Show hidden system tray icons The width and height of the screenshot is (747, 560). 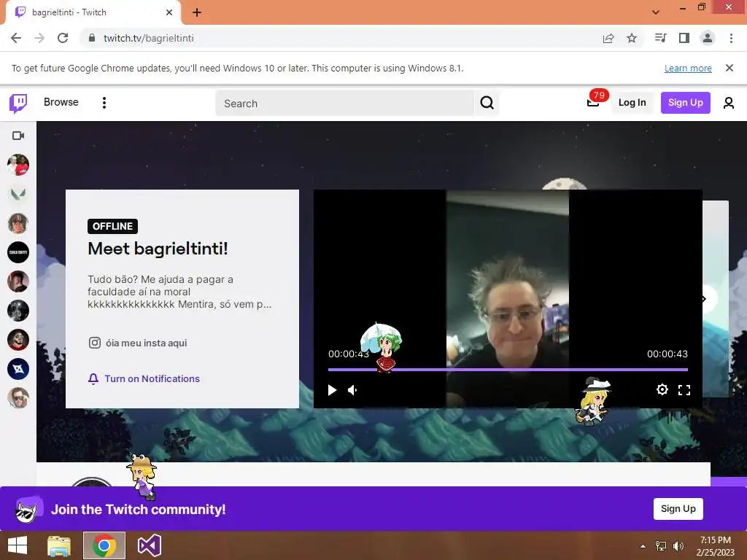point(643,546)
